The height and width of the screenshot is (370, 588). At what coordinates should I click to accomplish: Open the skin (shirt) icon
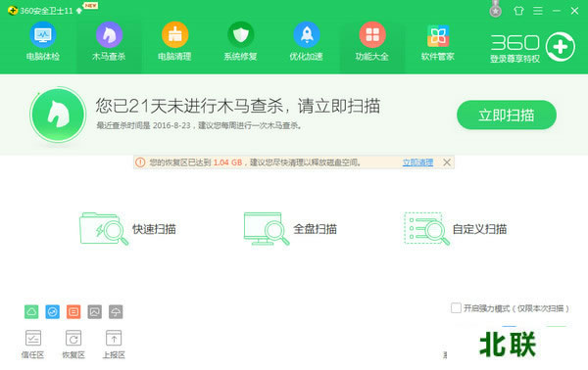pyautogui.click(x=518, y=11)
